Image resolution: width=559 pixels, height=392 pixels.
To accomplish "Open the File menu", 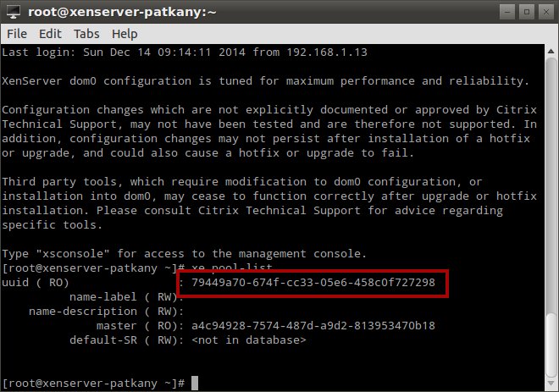I will point(17,34).
